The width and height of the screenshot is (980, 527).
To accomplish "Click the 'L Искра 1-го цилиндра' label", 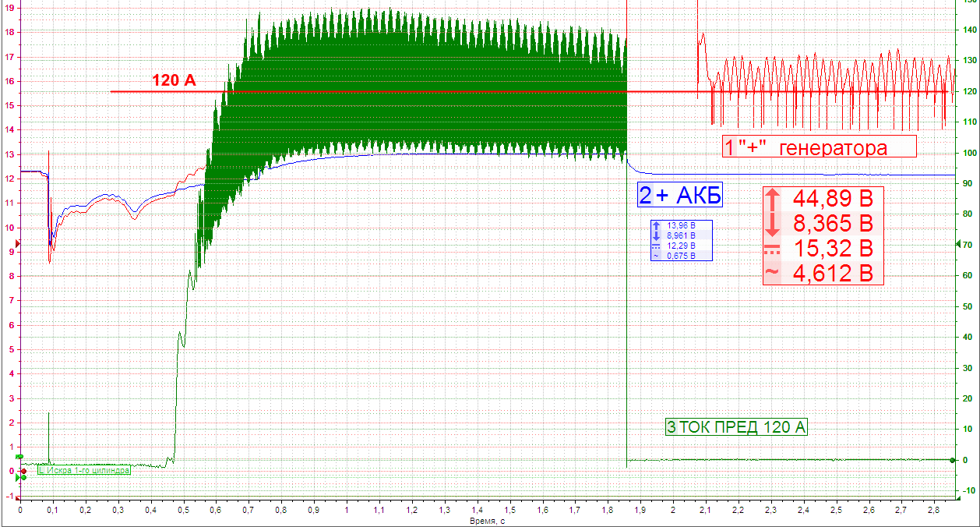I will [x=84, y=470].
